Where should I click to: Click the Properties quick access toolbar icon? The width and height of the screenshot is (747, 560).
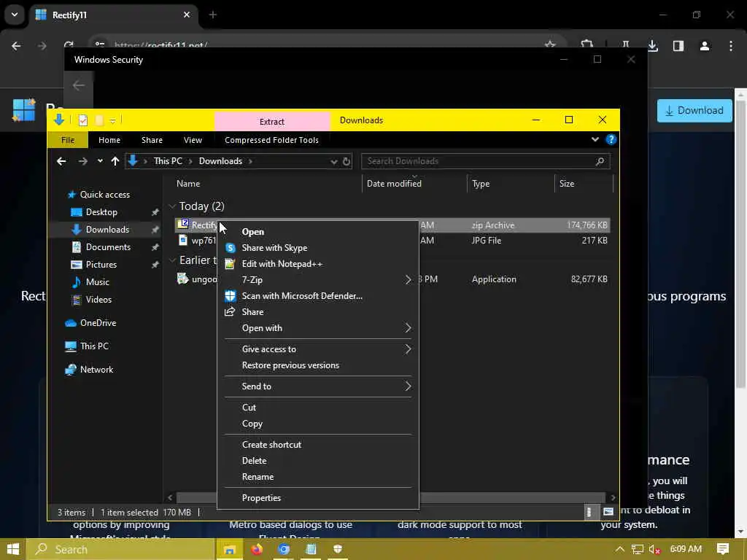tap(83, 120)
